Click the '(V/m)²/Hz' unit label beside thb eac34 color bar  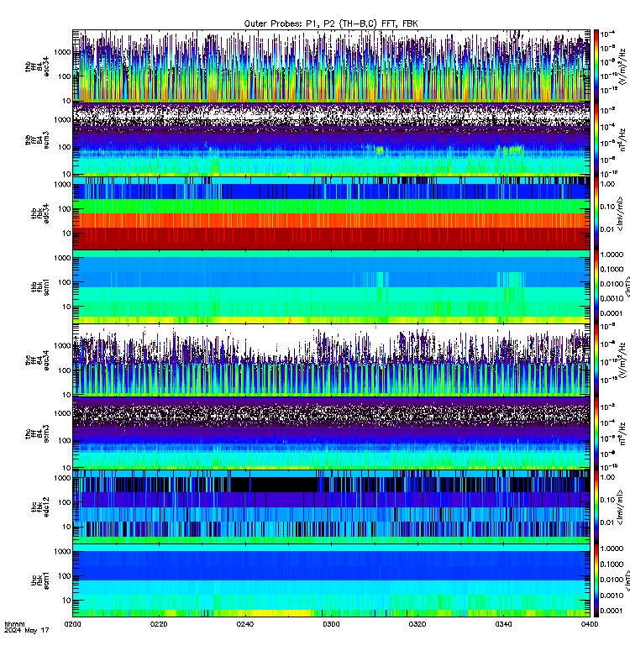(622, 66)
